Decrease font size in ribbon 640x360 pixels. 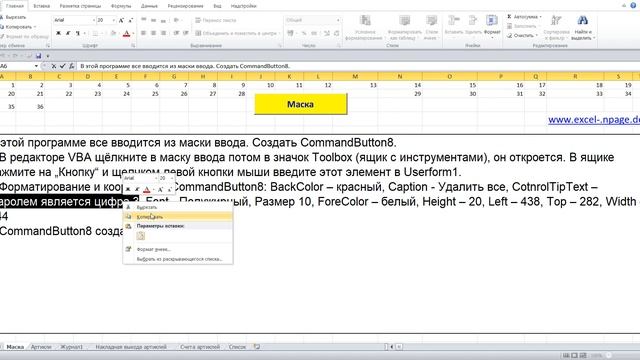tap(130, 20)
